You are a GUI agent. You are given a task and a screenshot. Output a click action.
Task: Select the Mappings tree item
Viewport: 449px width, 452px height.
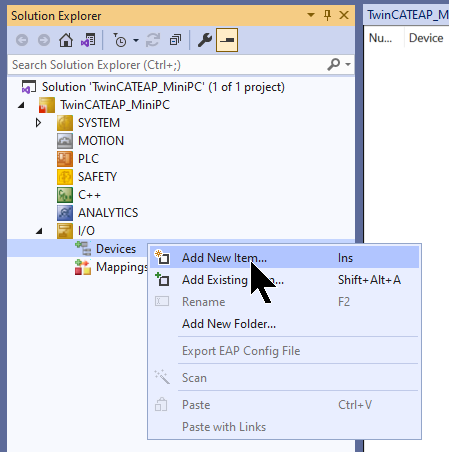122,267
